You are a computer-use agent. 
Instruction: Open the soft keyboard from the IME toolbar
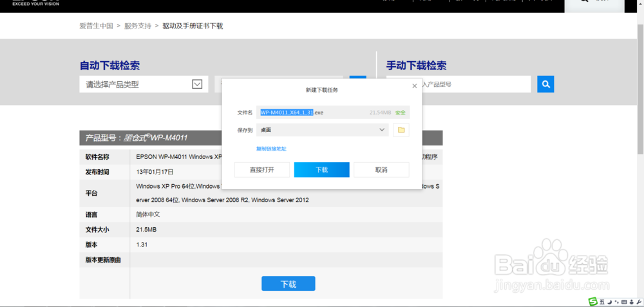coord(624,302)
